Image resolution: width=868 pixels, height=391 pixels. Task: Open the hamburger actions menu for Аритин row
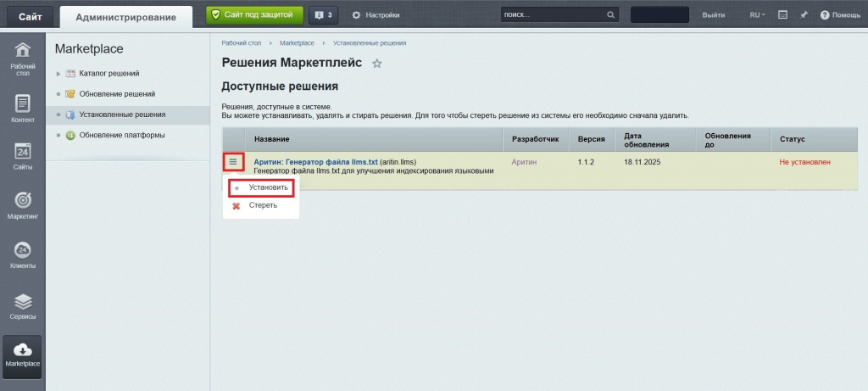tap(233, 162)
